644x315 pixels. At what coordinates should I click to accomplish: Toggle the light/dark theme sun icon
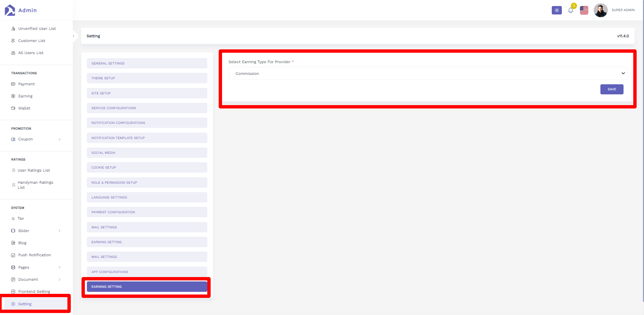tap(557, 10)
